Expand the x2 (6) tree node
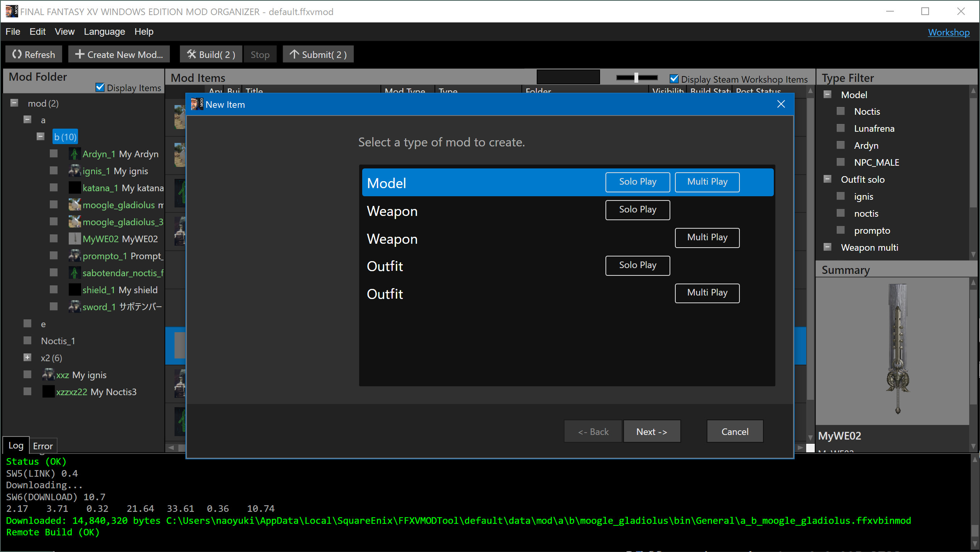 27,357
